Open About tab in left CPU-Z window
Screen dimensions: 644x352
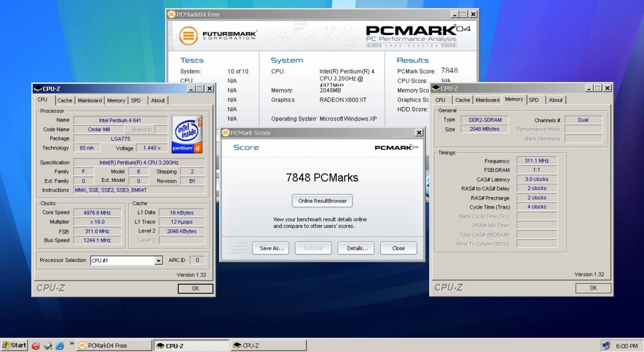pyautogui.click(x=158, y=101)
